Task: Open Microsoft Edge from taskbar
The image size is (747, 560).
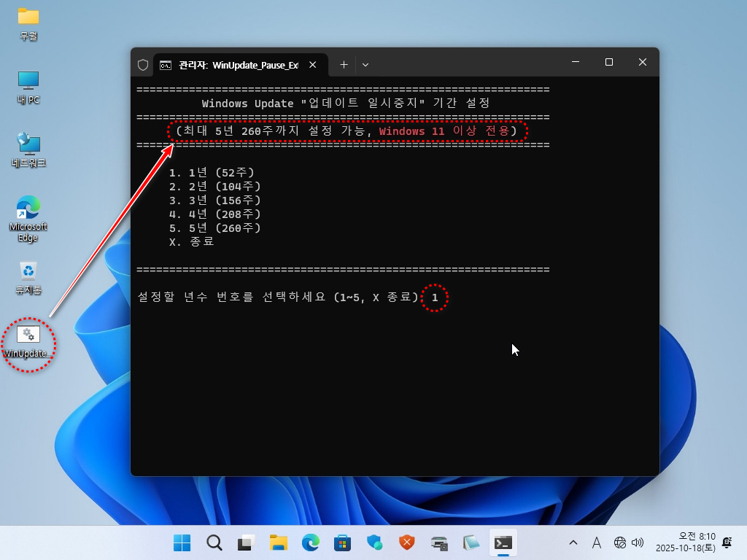Action: click(x=310, y=542)
